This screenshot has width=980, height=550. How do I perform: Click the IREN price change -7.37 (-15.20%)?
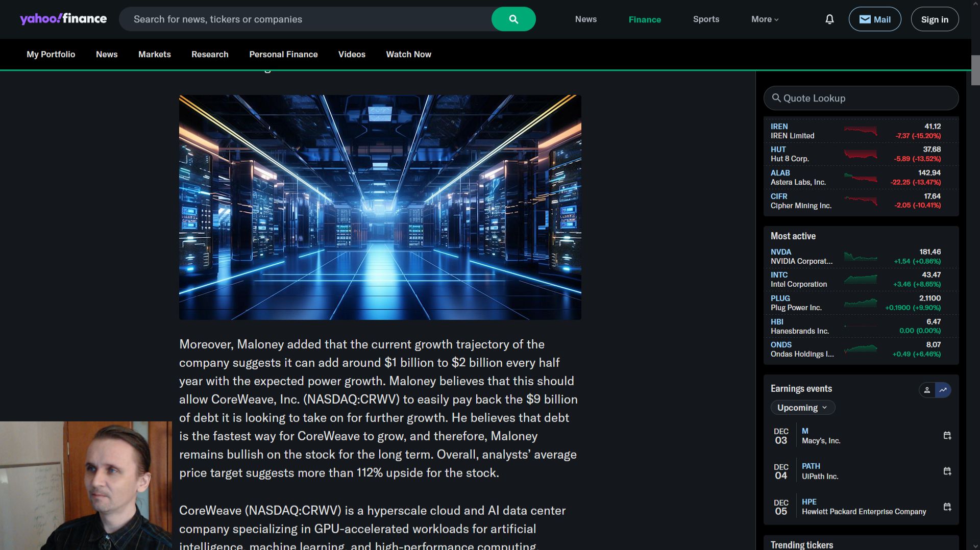(918, 136)
